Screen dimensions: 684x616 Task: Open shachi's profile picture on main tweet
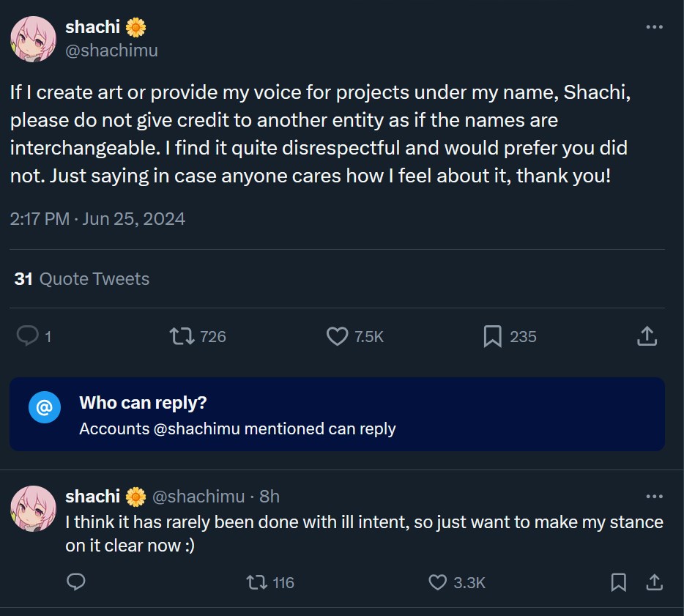33,39
